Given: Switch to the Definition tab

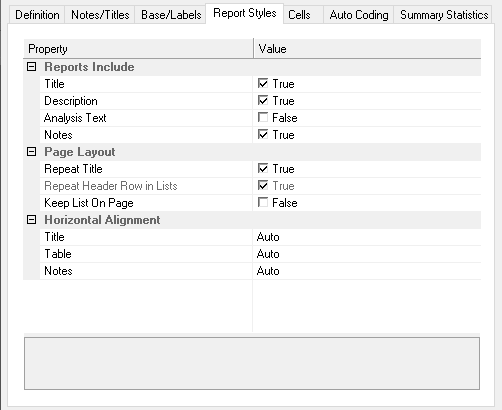Looking at the screenshot, I should 37,15.
